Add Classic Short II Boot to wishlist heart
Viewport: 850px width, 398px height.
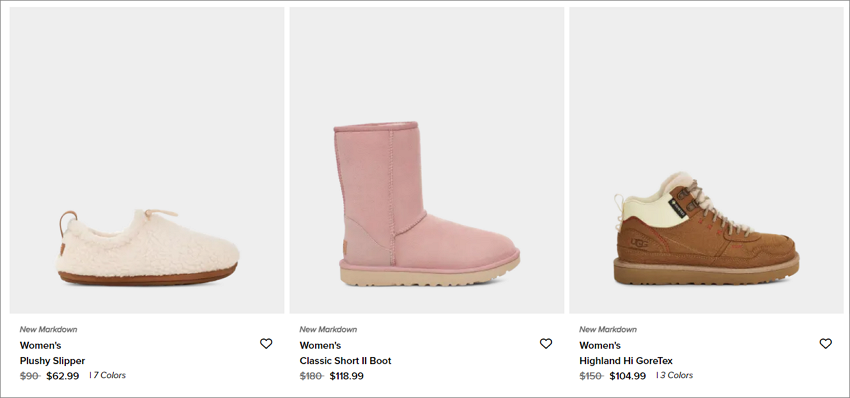[545, 344]
